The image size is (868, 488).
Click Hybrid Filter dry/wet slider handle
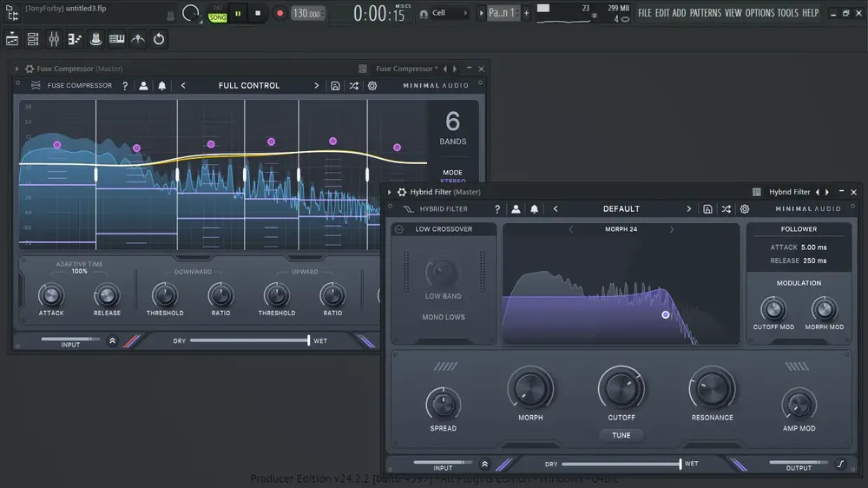point(681,464)
